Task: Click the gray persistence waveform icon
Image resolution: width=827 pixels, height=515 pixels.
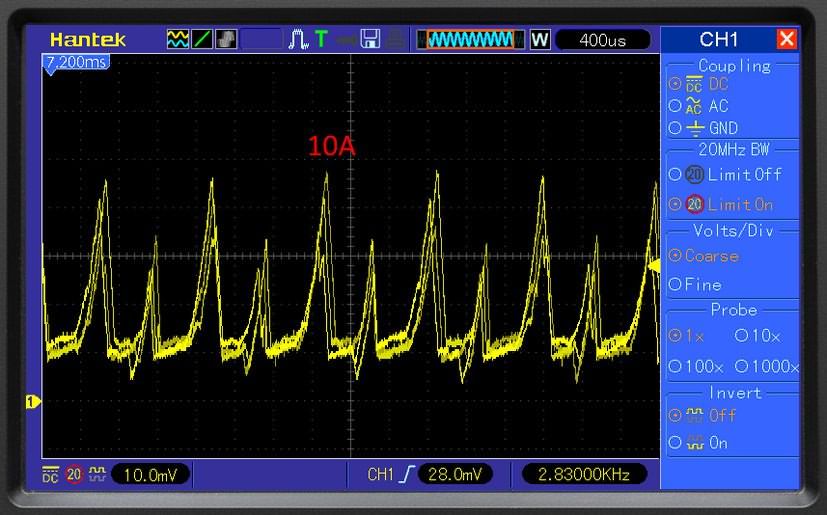Action: (226, 39)
